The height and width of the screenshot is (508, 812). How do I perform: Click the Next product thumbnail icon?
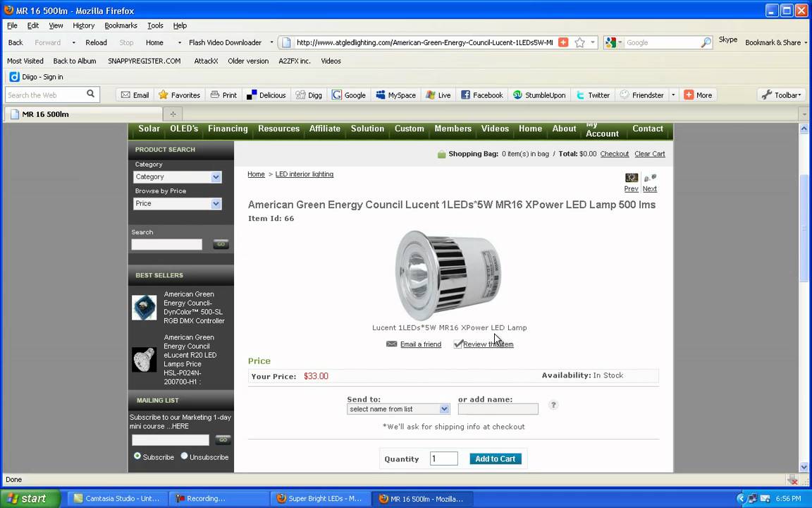(650, 178)
